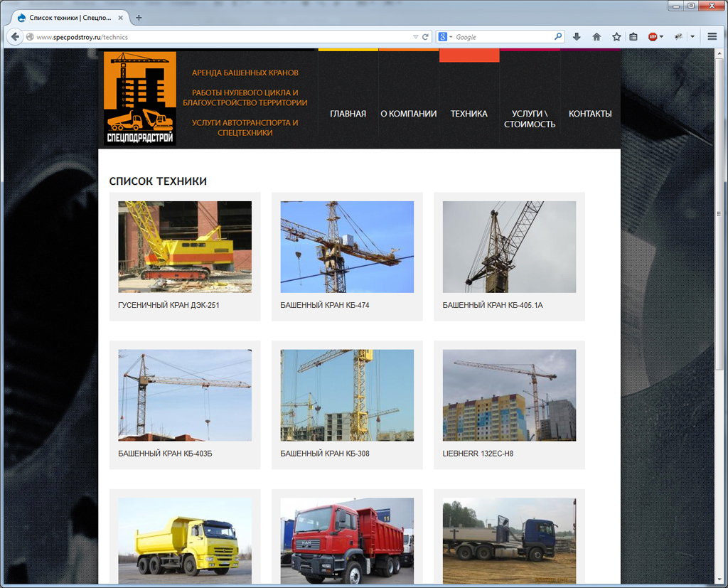Click the Adblock Plus icon
728x588 pixels.
[653, 37]
